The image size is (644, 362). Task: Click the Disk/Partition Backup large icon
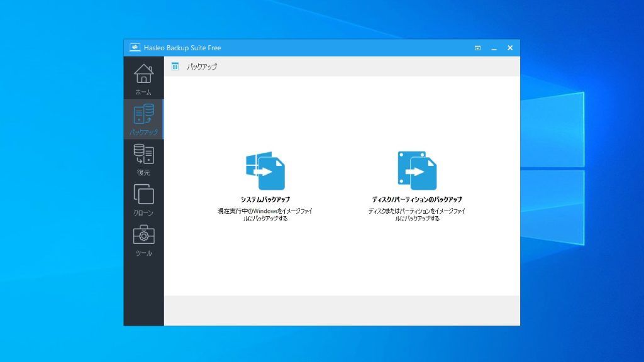tap(416, 170)
